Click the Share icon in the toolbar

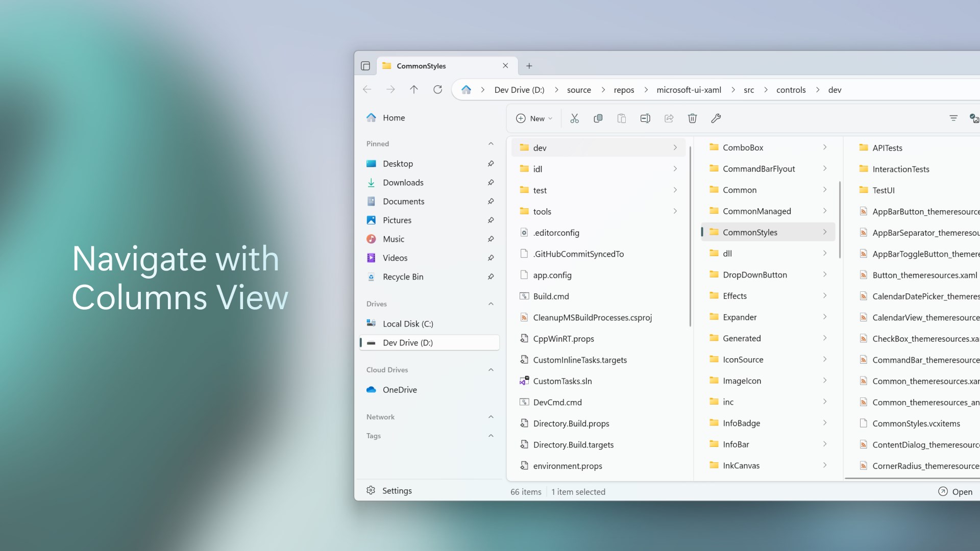coord(669,118)
